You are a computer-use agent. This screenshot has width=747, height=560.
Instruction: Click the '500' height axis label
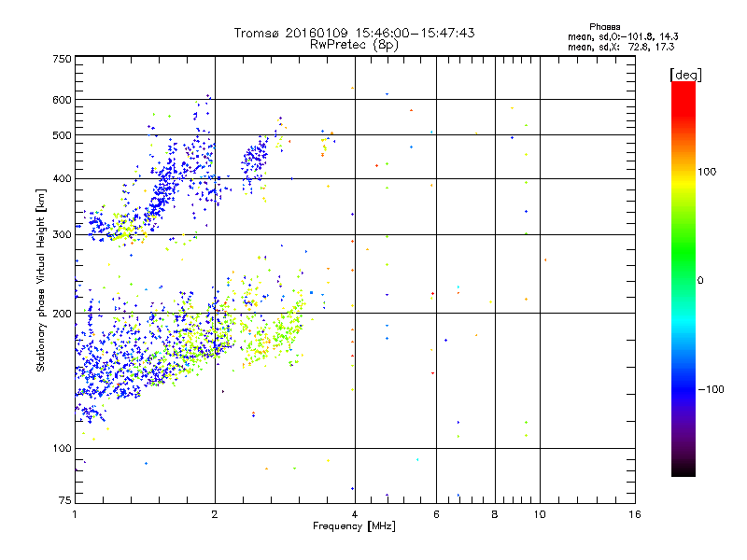pyautogui.click(x=62, y=135)
